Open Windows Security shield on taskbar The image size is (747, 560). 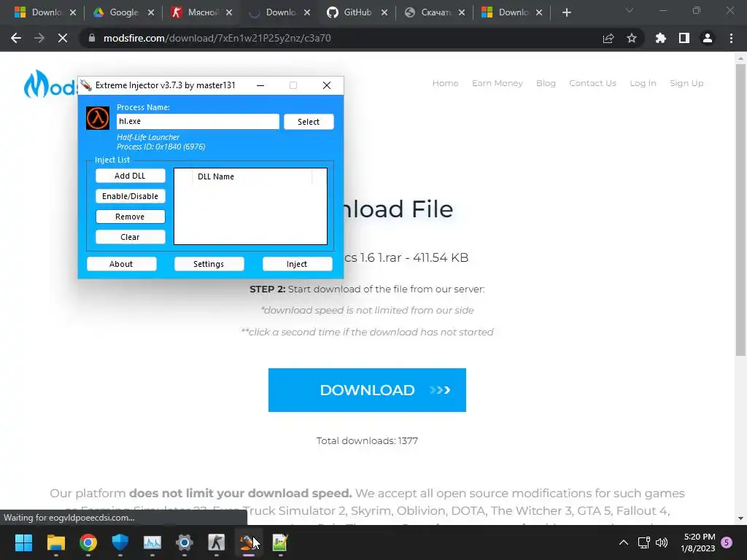point(120,542)
